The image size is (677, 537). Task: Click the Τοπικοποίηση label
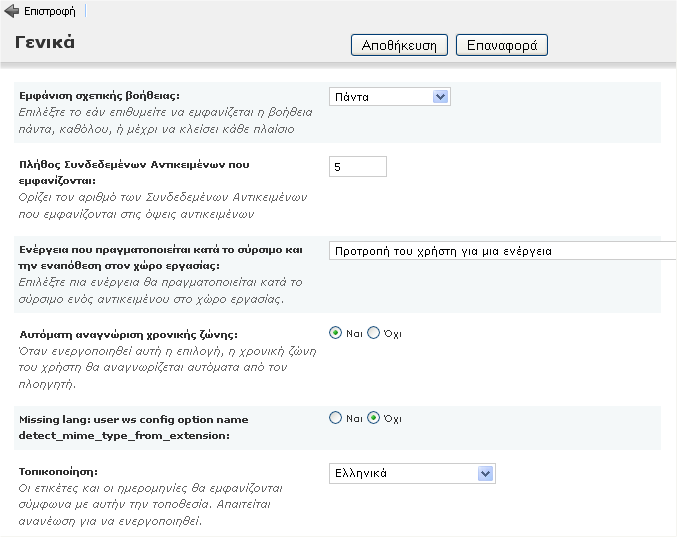pos(60,470)
